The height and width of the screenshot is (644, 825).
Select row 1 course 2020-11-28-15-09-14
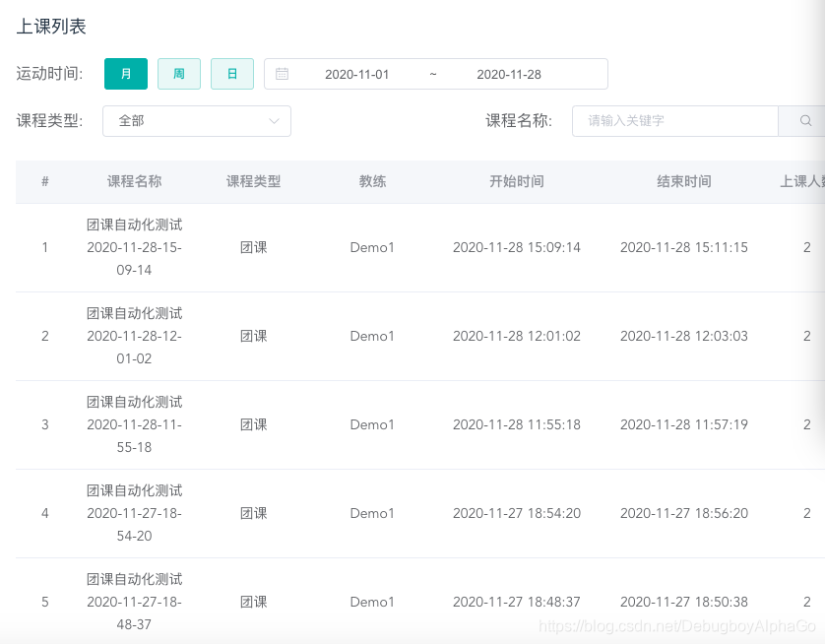click(x=134, y=247)
